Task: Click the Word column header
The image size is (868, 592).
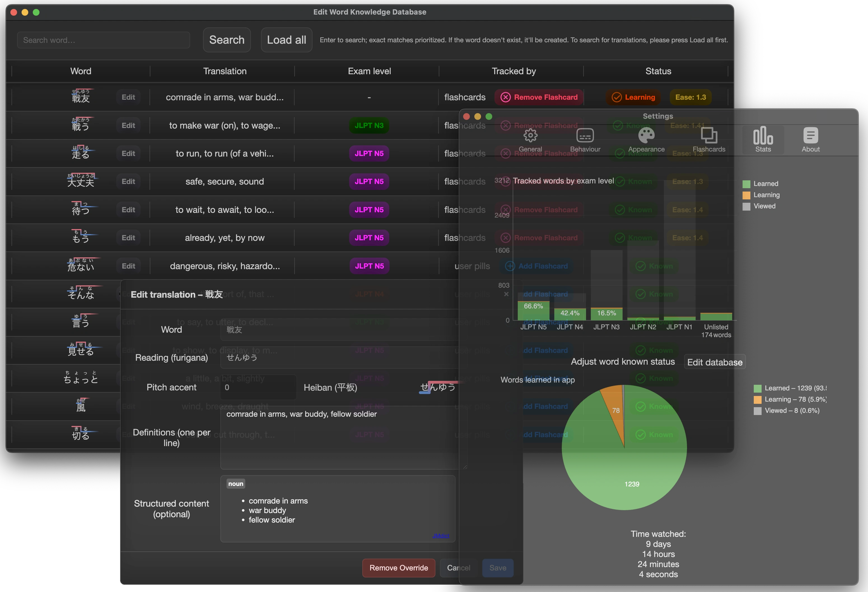Action: pos(81,71)
